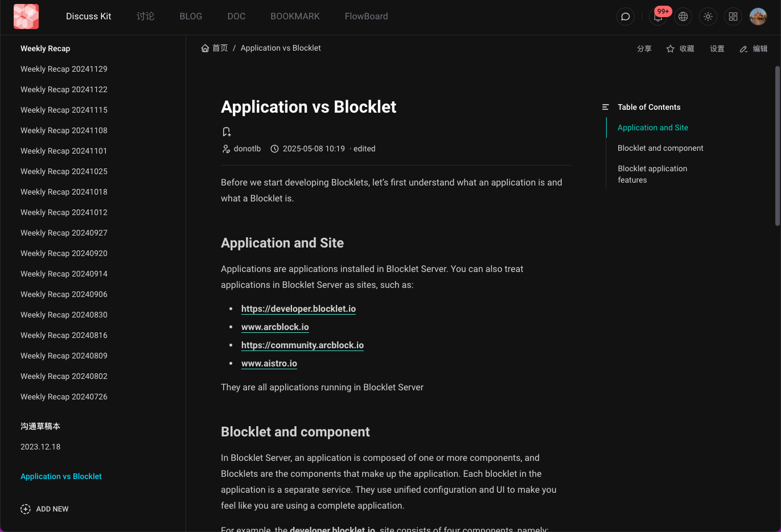Image resolution: width=781 pixels, height=532 pixels.
Task: Click the bookmark add icon under title
Action: [227, 132]
